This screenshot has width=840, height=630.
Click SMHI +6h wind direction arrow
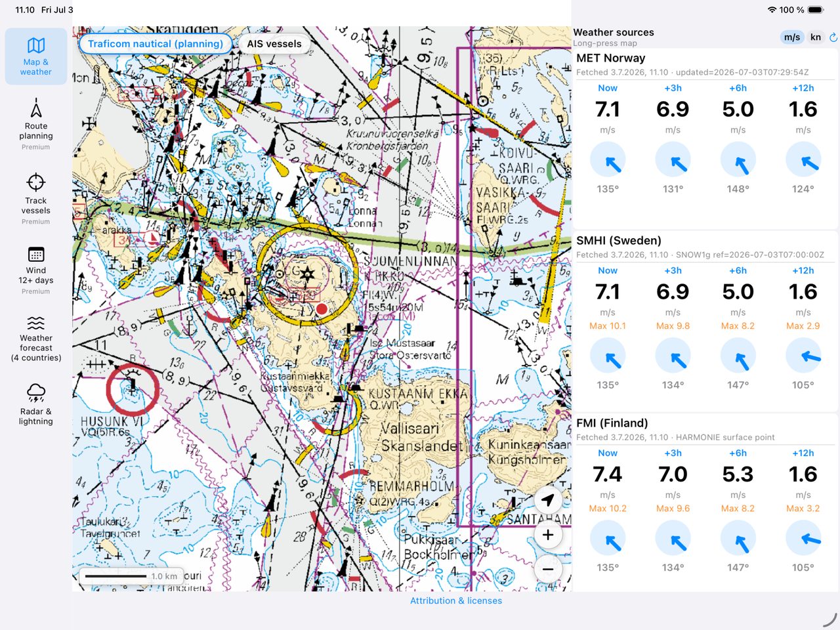click(738, 356)
